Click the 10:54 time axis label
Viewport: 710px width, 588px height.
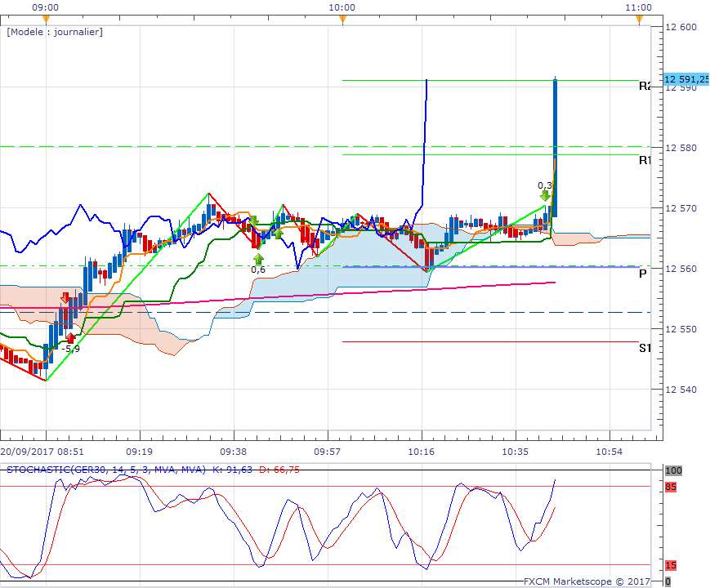[609, 452]
